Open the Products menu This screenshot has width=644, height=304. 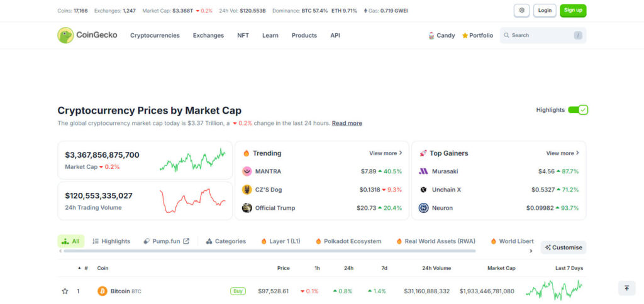tap(304, 36)
